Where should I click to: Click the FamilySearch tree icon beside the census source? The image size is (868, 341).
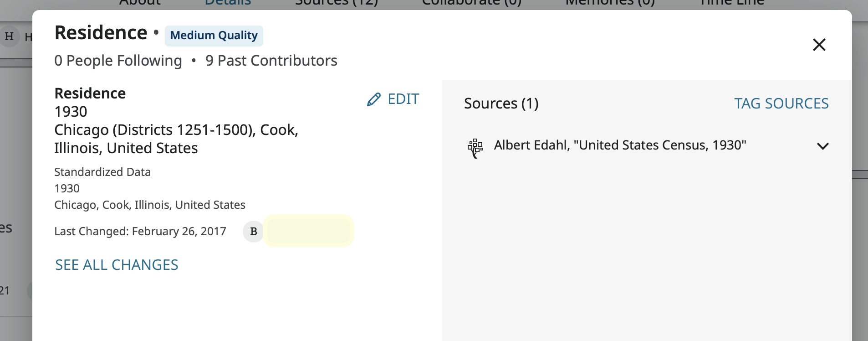pos(475,148)
